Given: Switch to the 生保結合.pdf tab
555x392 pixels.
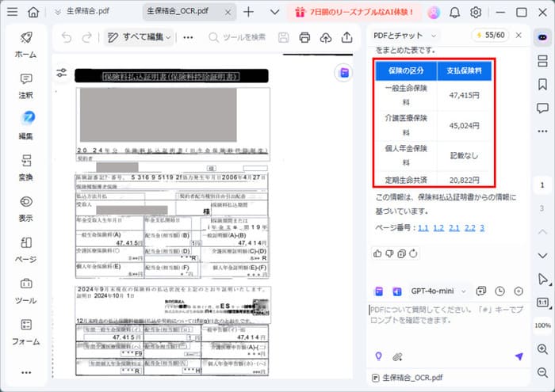Looking at the screenshot, I should point(88,11).
